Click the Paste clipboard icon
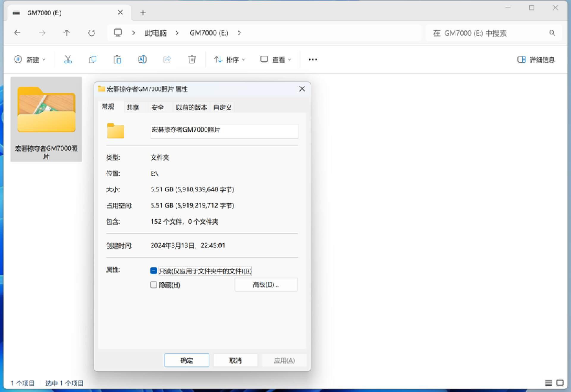 117,59
